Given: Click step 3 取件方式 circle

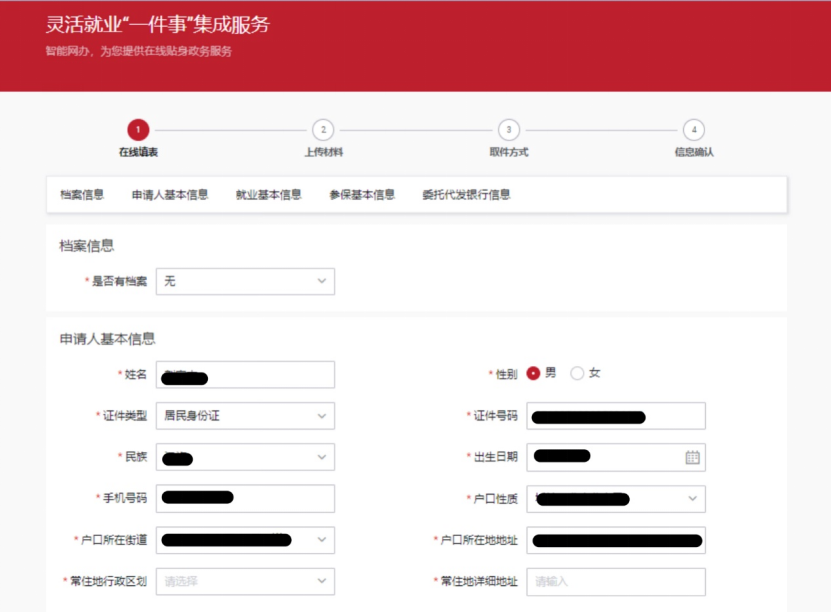Looking at the screenshot, I should click(x=508, y=130).
